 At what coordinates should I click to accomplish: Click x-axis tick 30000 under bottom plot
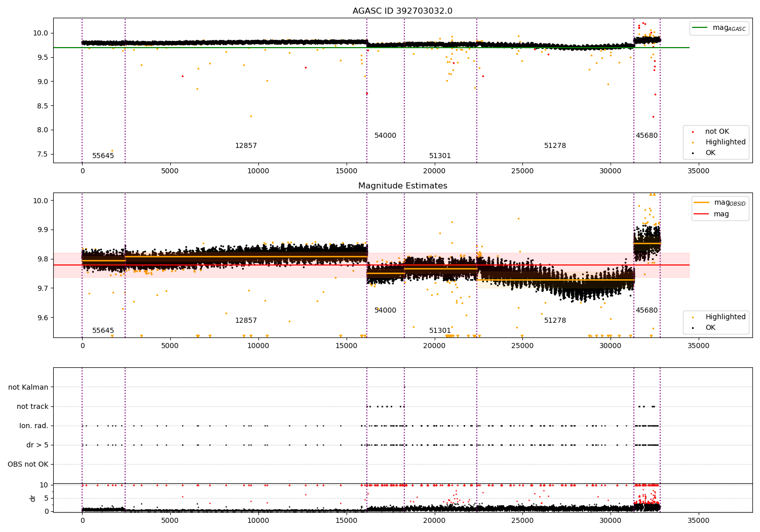click(610, 520)
